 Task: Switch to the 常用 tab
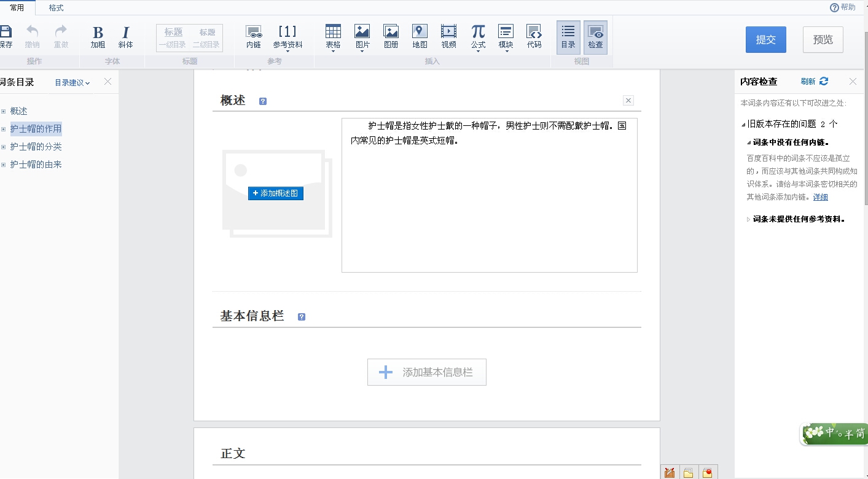pyautogui.click(x=17, y=8)
